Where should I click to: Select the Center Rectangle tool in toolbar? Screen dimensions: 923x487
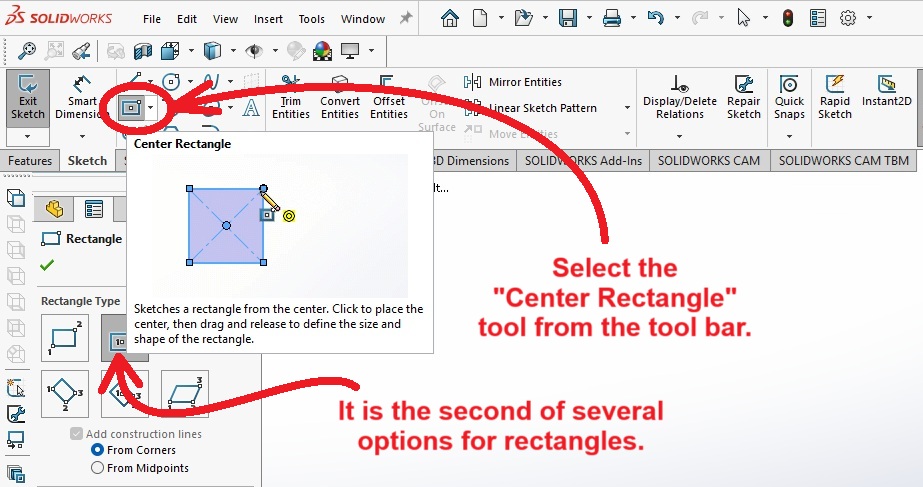point(130,107)
